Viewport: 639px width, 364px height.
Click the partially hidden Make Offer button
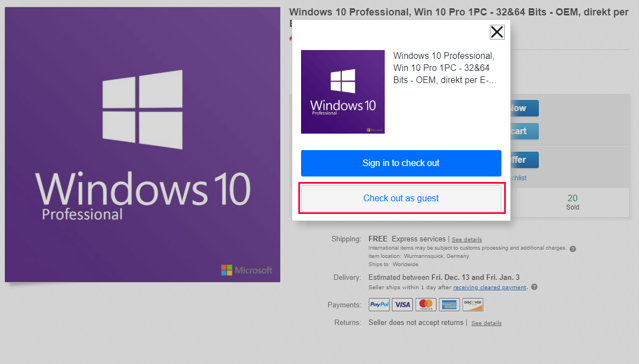525,160
